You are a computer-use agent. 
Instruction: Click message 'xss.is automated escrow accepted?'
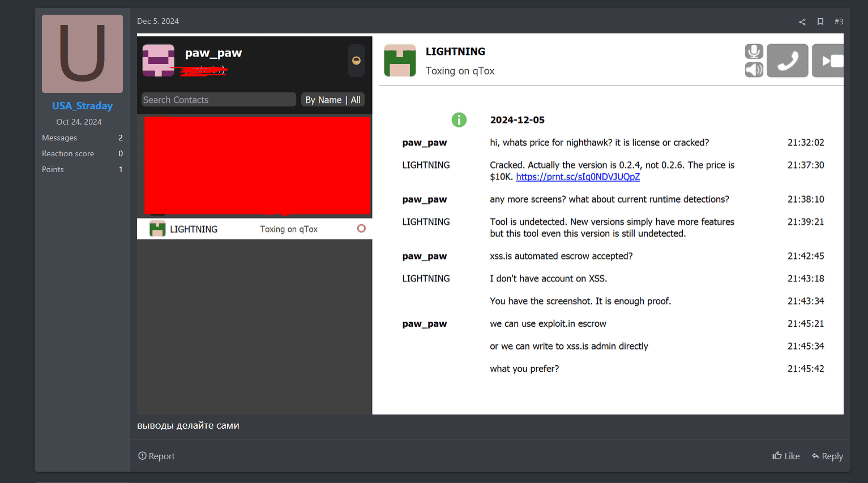pyautogui.click(x=561, y=256)
